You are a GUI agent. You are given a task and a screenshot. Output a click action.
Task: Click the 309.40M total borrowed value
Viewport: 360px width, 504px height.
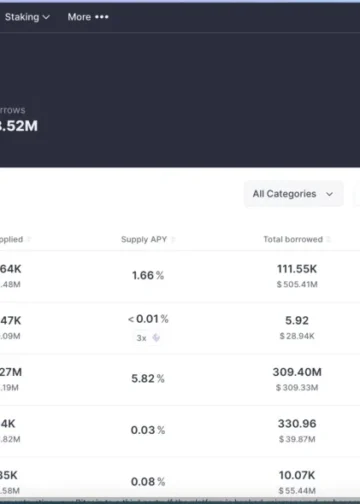click(x=297, y=372)
